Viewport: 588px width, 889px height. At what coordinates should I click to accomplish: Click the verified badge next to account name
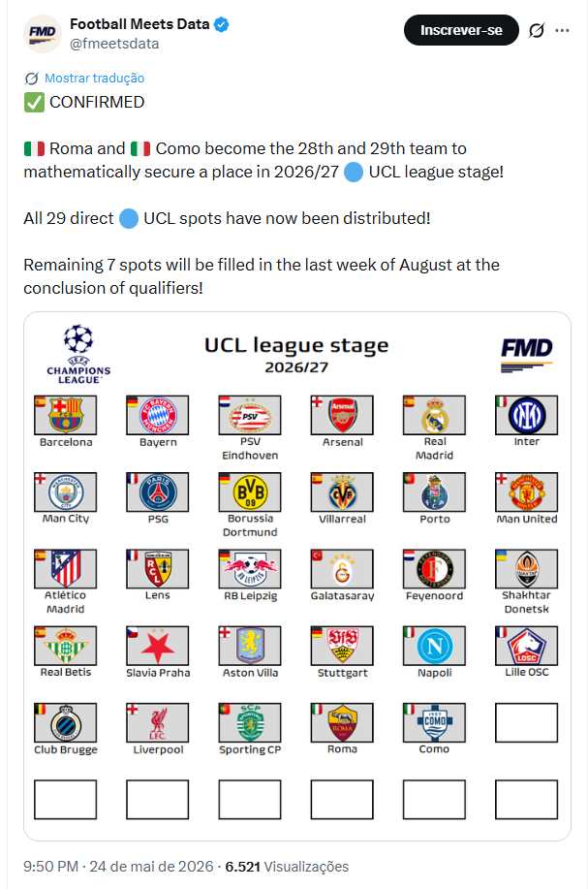222,24
